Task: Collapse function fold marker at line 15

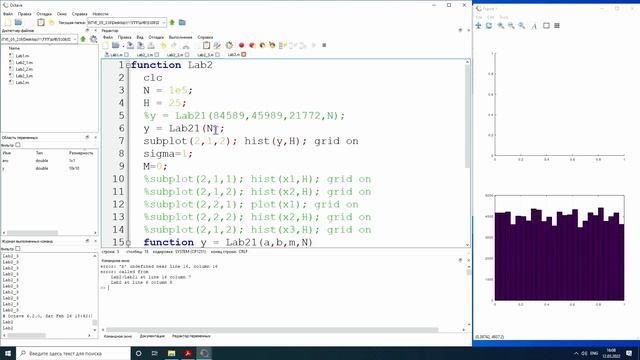Action: (x=128, y=243)
